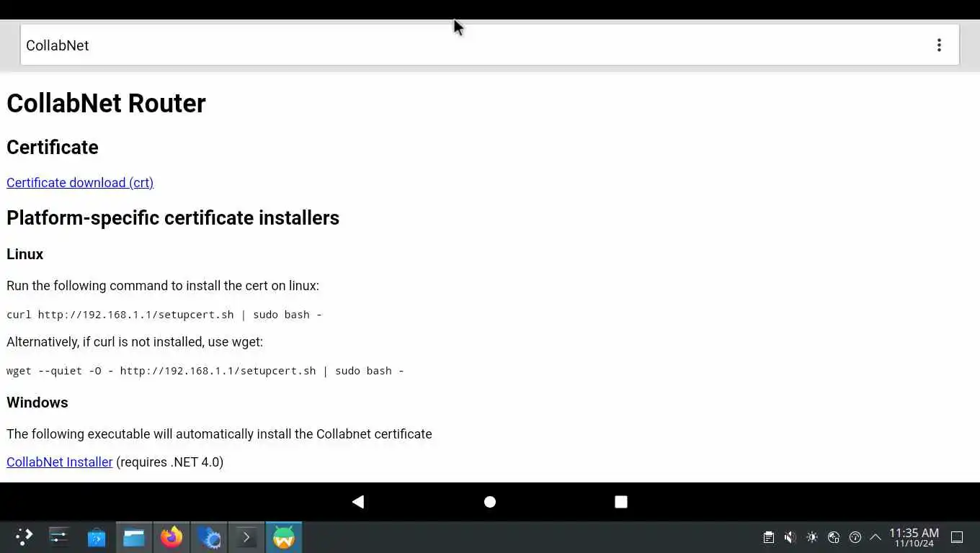
Task: Open the clock showing 11:35 AM
Action: (914, 537)
